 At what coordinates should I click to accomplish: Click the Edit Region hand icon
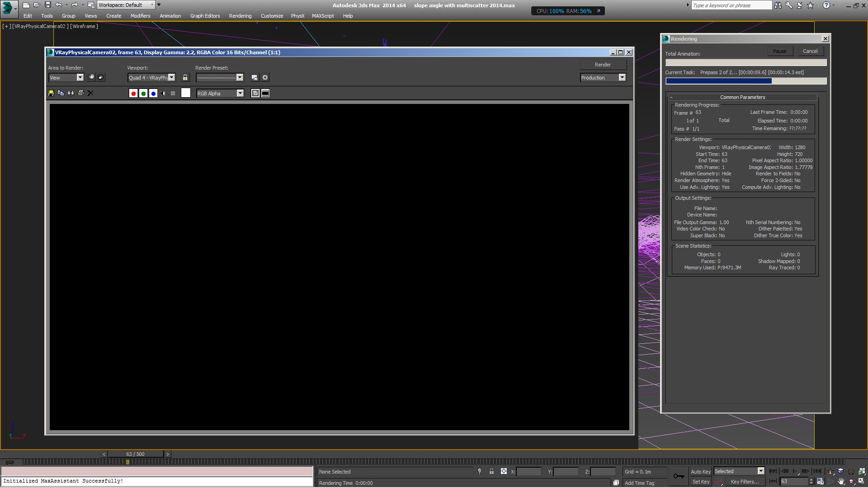91,77
